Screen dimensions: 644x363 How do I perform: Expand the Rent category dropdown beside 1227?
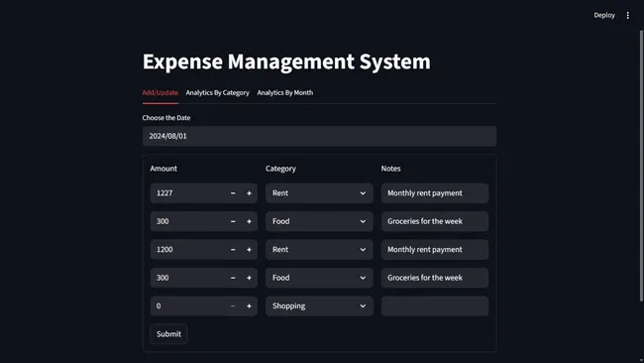click(x=319, y=193)
